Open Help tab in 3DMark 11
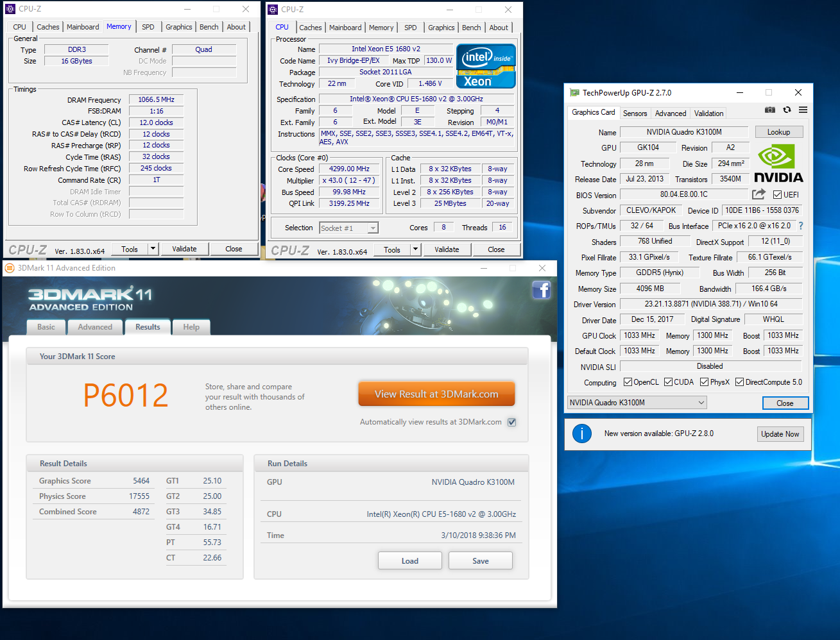Image resolution: width=840 pixels, height=640 pixels. click(191, 327)
